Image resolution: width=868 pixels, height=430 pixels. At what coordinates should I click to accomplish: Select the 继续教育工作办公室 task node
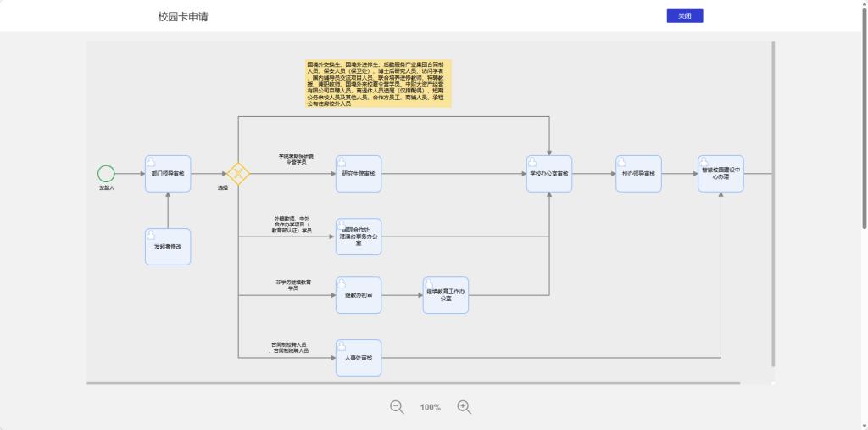point(446,295)
